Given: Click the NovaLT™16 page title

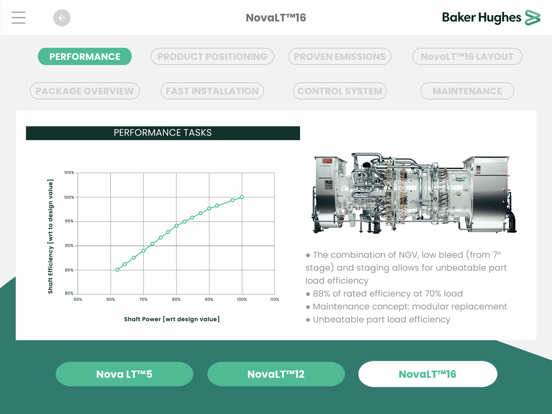Looking at the screenshot, I should pos(276,18).
